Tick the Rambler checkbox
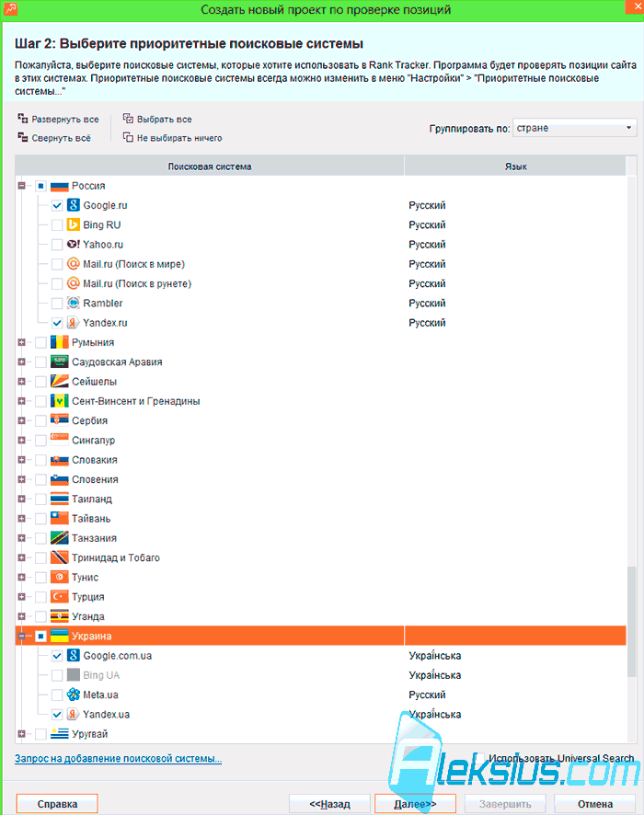Viewport: 644px width, 815px height. [x=57, y=304]
